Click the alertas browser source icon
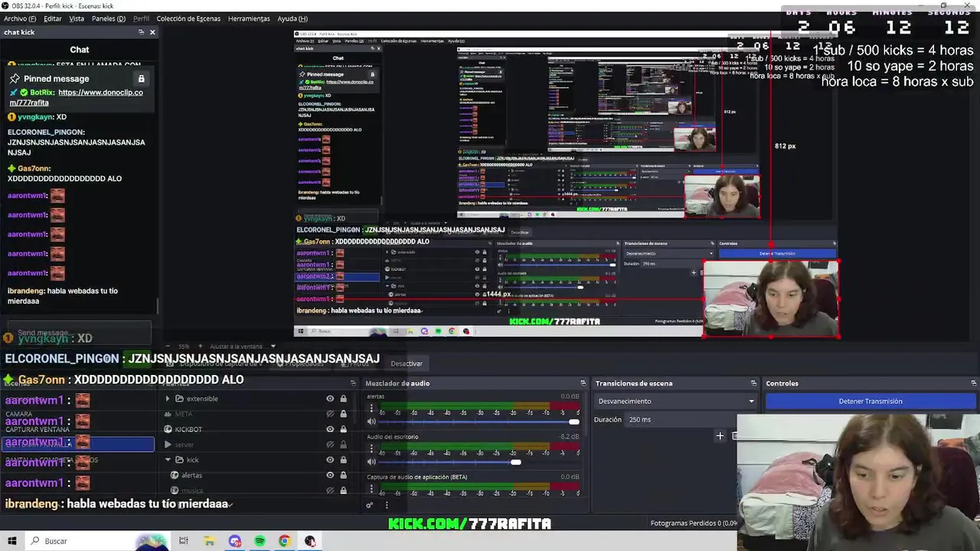Screen dimensions: 980x551 (175, 475)
